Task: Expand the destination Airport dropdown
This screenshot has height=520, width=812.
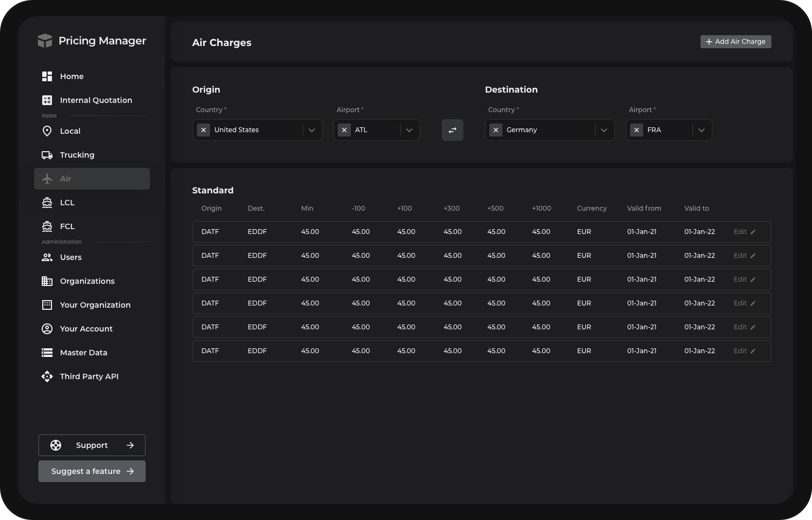Action: click(702, 130)
